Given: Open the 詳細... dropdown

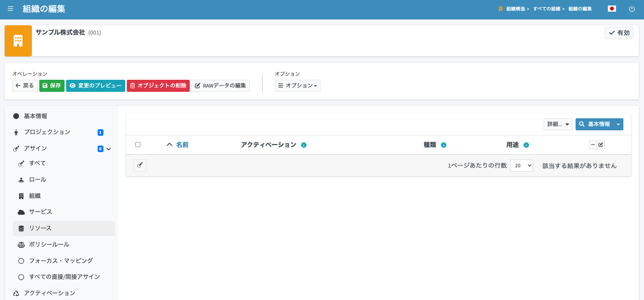Looking at the screenshot, I should point(558,124).
